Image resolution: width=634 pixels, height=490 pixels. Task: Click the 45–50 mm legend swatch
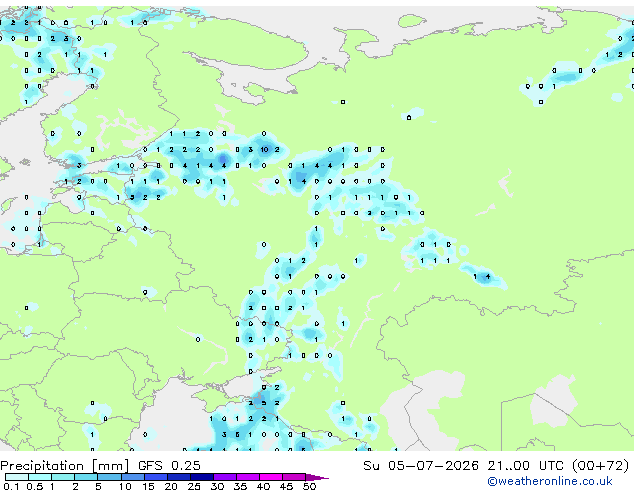293,477
